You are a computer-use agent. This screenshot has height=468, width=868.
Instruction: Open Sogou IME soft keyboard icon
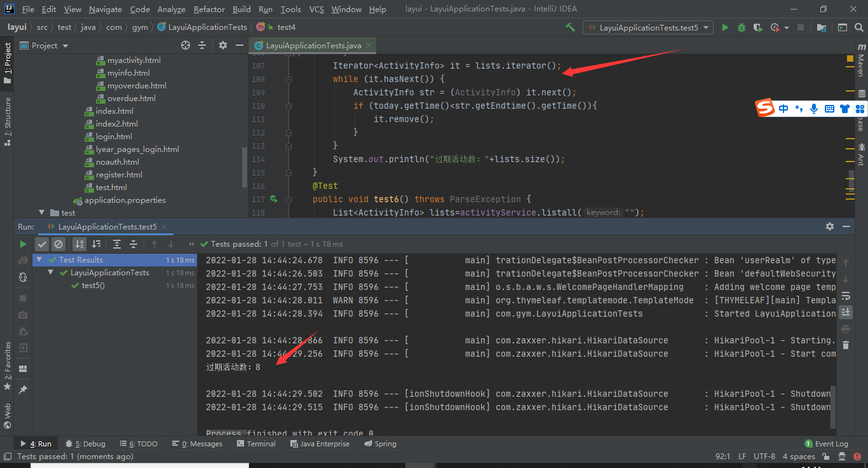coord(829,109)
